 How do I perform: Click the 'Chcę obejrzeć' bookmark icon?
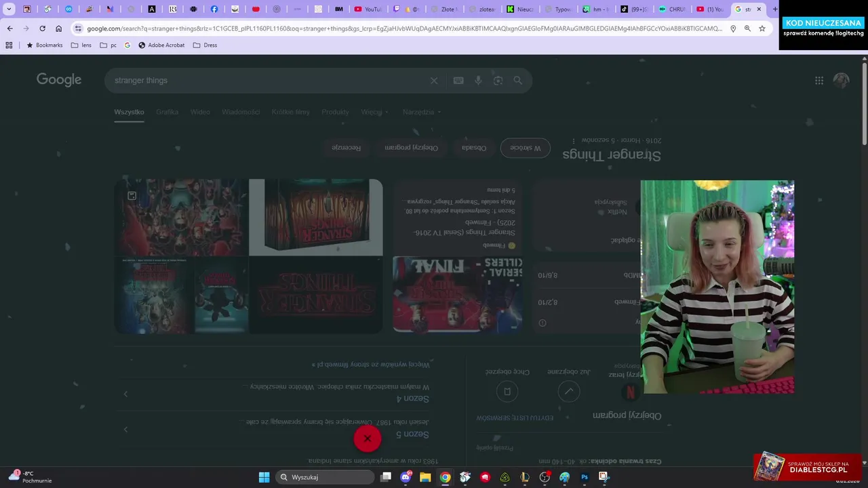(507, 391)
